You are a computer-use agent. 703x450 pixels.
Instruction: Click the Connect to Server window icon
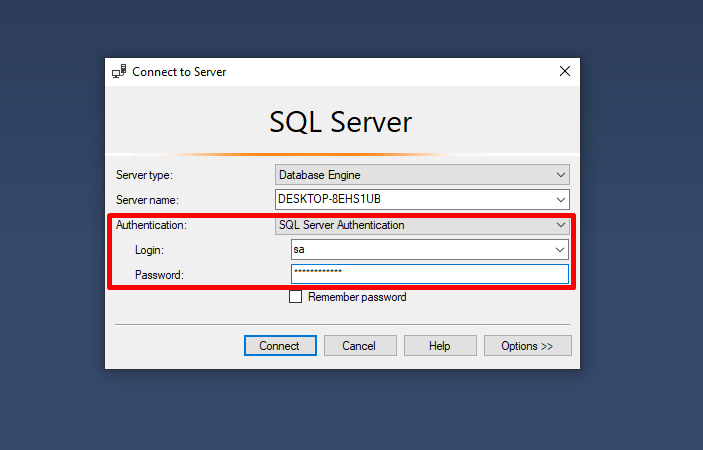click(119, 72)
